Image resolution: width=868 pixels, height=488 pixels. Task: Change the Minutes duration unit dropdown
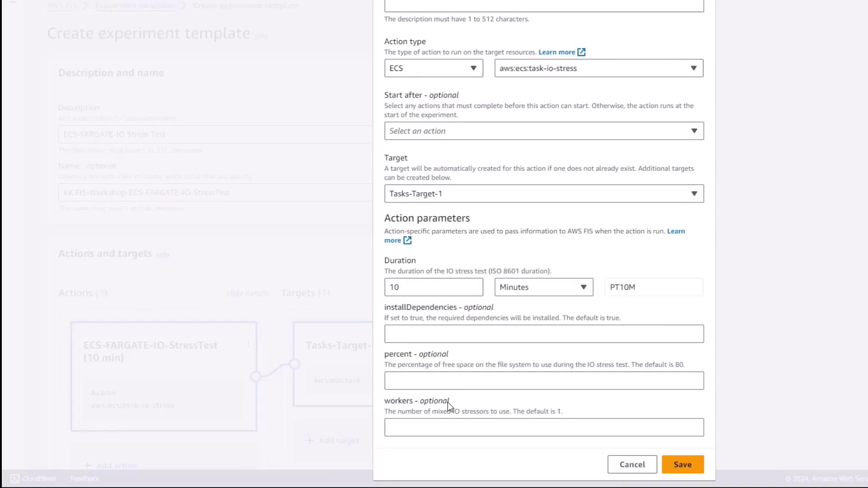tap(543, 287)
